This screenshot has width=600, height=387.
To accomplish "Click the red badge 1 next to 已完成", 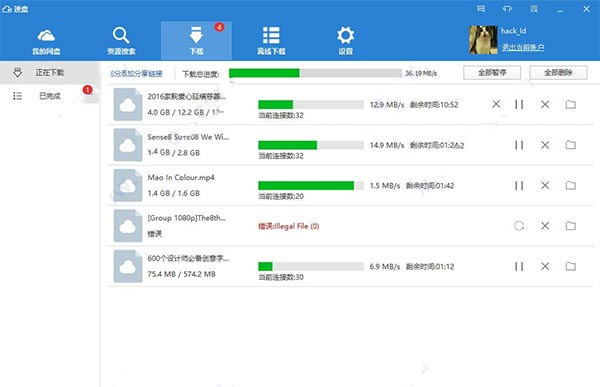I will 87,90.
